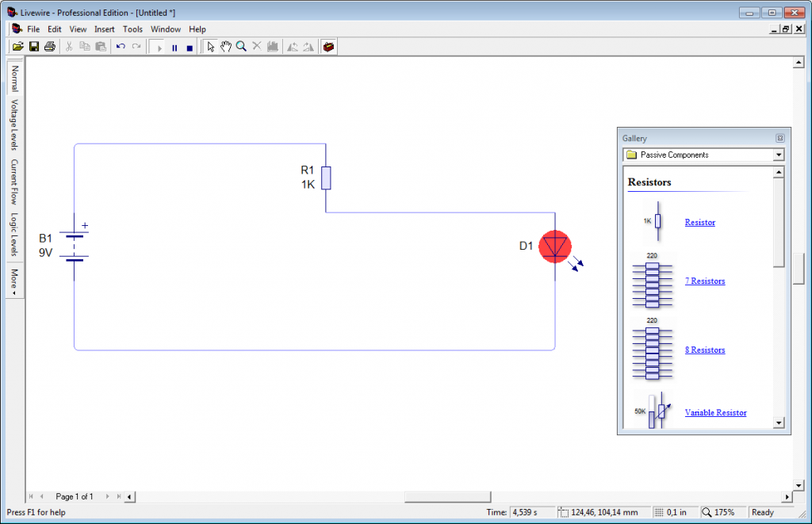Insert a Variable Resistor from the Gallery
The image size is (812, 524).
click(715, 412)
